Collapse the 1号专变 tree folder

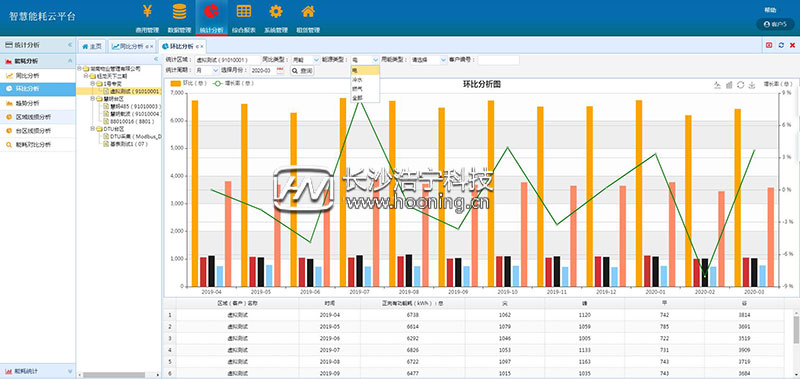tap(92, 83)
